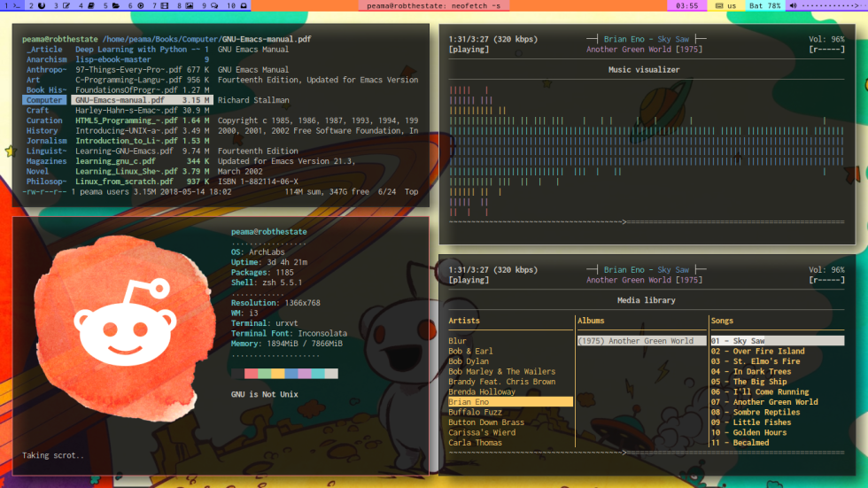868x488 pixels.
Task: Open the Magazines directory in ranger
Action: (46, 161)
